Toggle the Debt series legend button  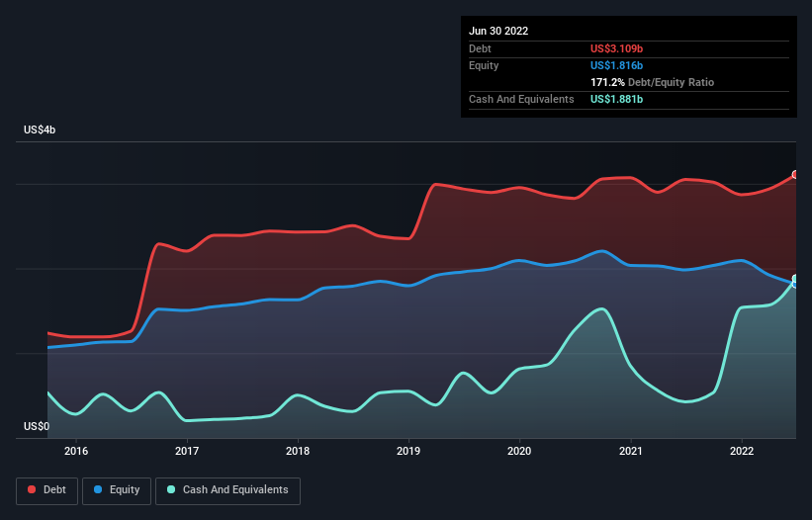(47, 490)
